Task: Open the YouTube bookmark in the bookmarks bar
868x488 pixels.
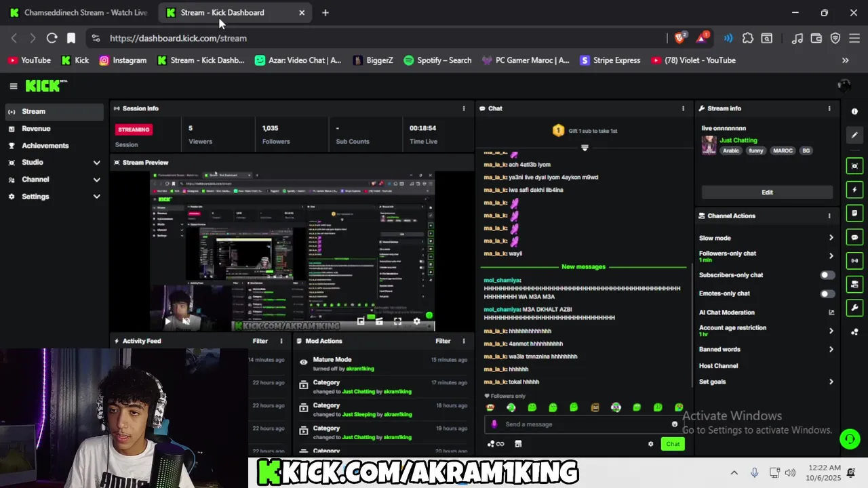Action: [29, 60]
